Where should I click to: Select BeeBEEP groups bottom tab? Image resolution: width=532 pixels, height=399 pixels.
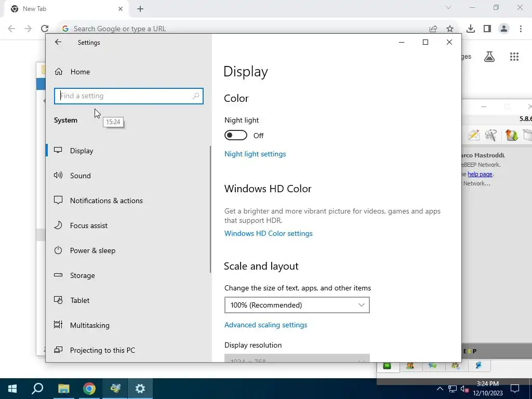tap(455, 365)
